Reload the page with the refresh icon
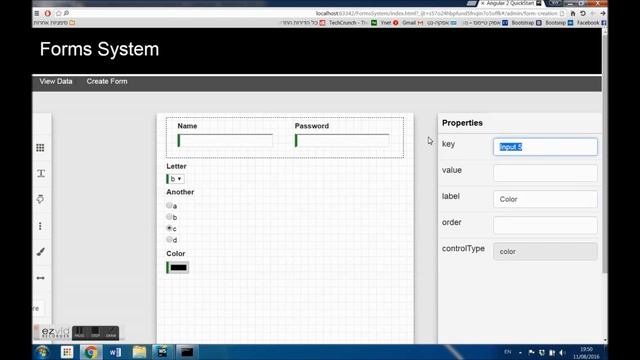Viewport: 640px width, 360px height. coord(583,13)
